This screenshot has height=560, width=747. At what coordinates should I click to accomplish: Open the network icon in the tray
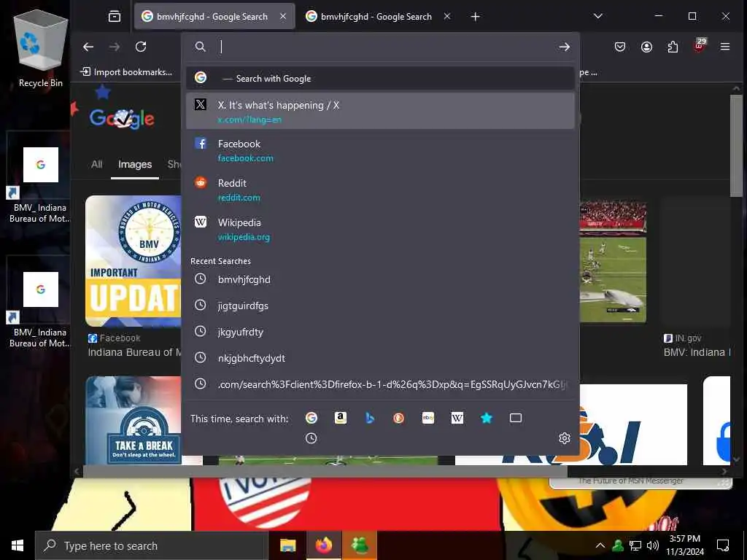tap(635, 545)
